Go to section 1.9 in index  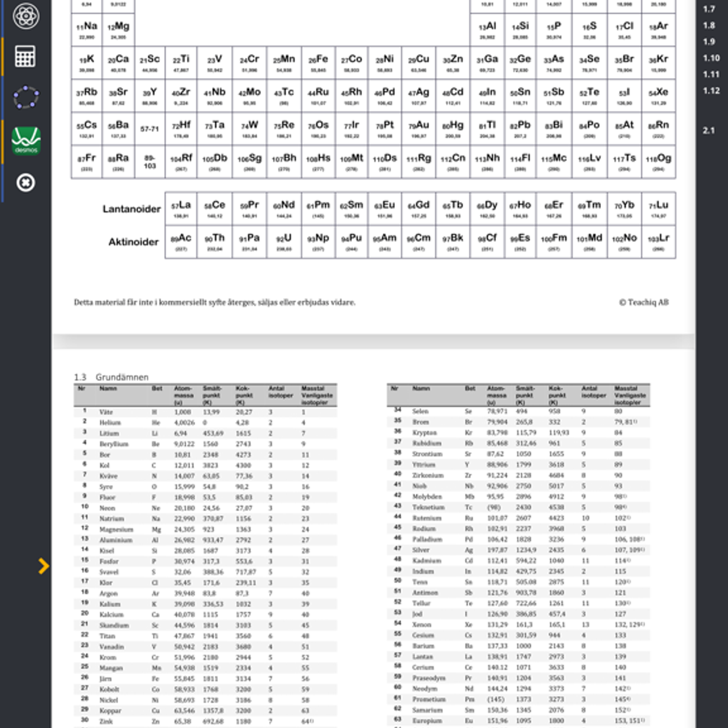pos(709,42)
